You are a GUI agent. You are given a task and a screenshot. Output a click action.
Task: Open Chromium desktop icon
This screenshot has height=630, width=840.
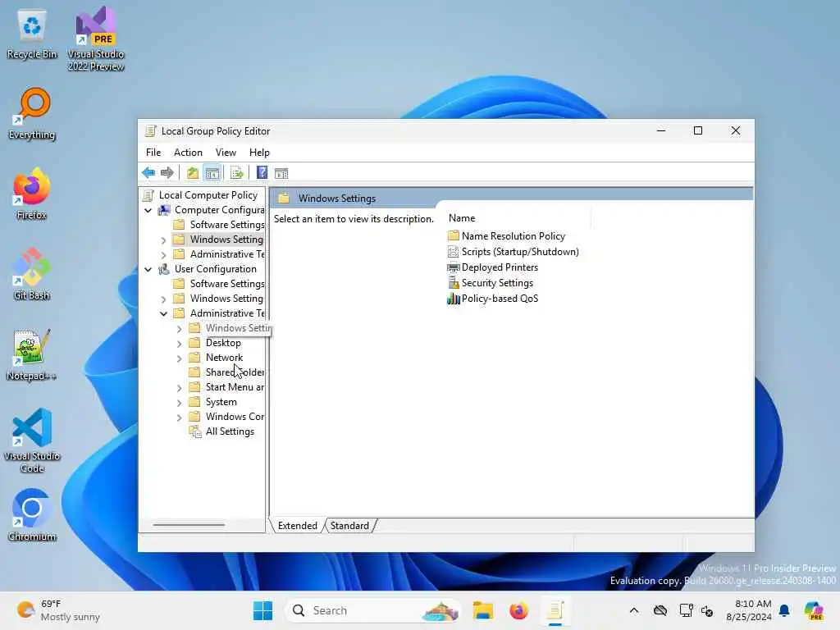tap(32, 515)
